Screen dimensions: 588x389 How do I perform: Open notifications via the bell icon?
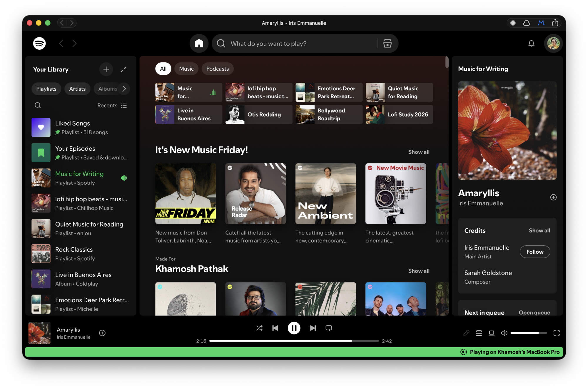click(531, 43)
